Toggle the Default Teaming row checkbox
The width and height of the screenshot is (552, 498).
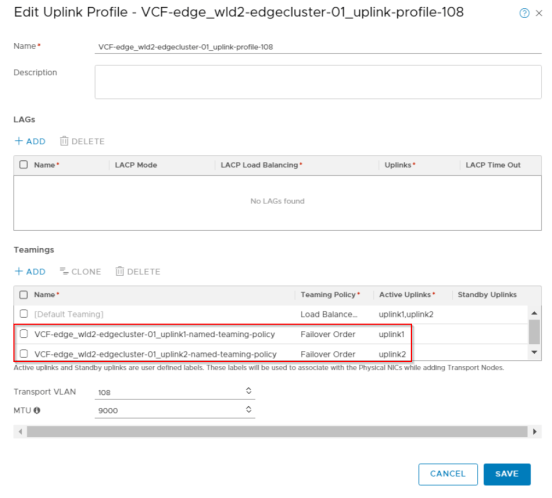(24, 314)
